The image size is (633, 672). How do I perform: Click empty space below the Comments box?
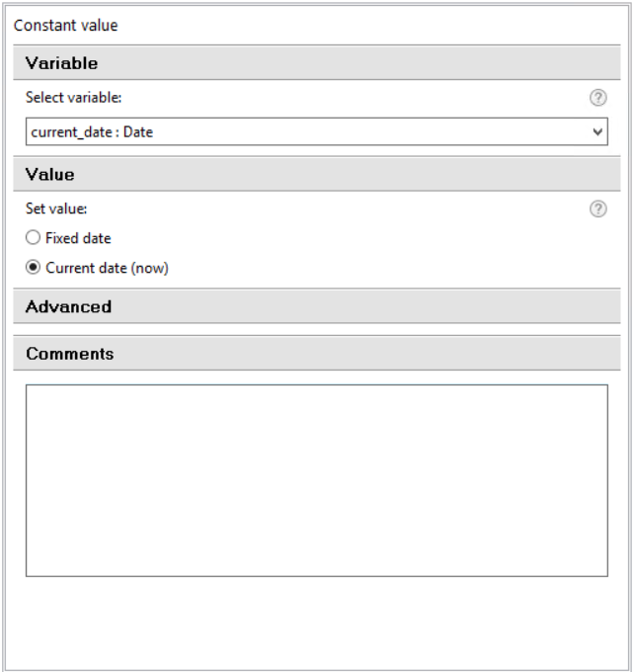point(316,622)
